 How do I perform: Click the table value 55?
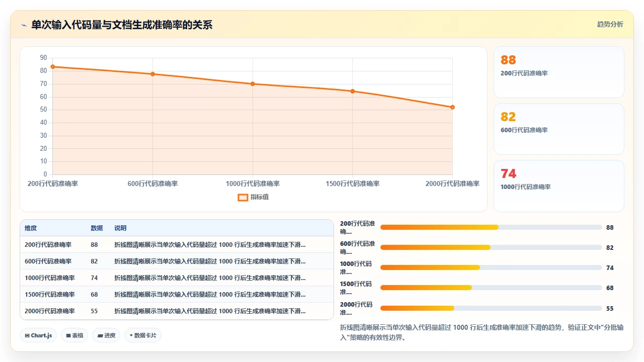pos(94,311)
